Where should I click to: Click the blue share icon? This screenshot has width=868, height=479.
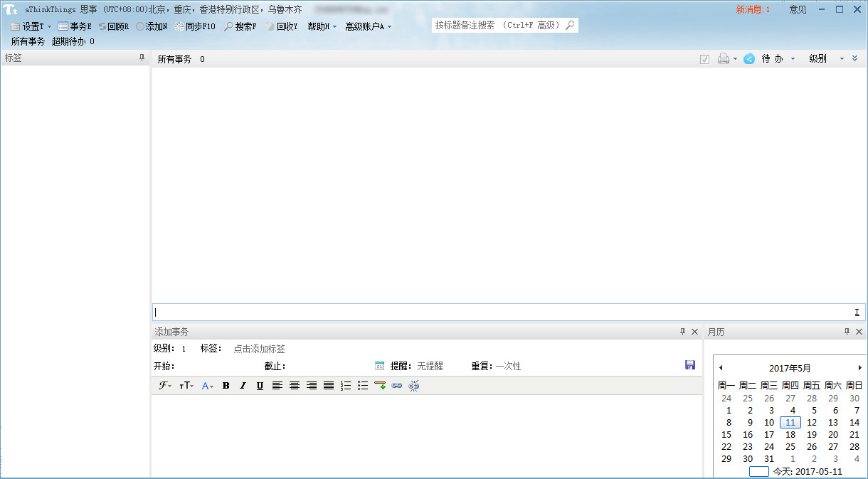749,59
